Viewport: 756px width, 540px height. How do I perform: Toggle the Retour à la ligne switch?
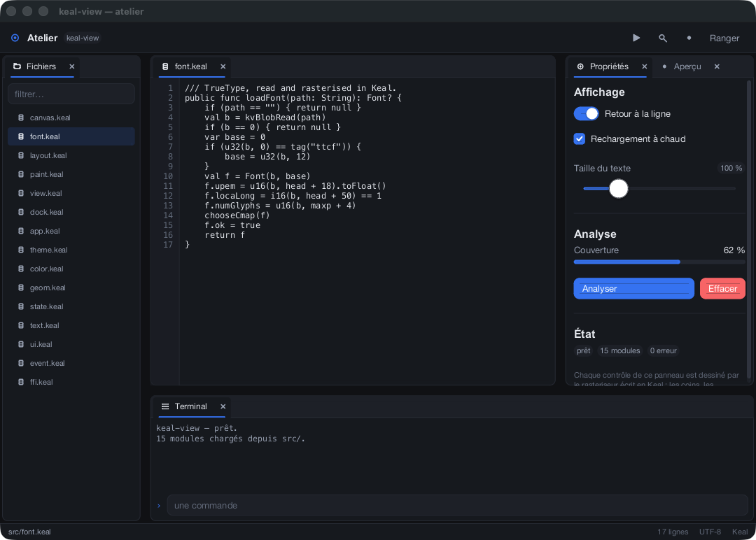(587, 114)
